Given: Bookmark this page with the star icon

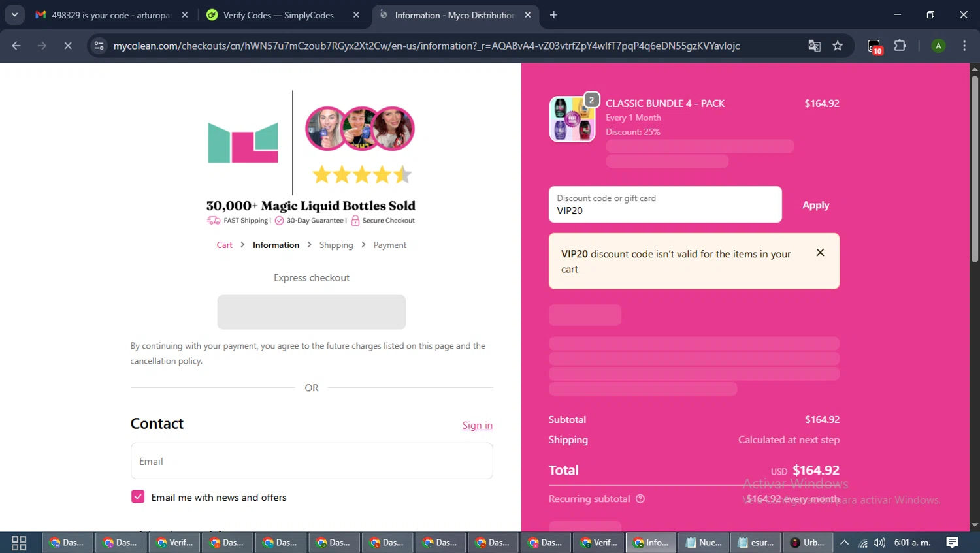Looking at the screenshot, I should tap(838, 46).
